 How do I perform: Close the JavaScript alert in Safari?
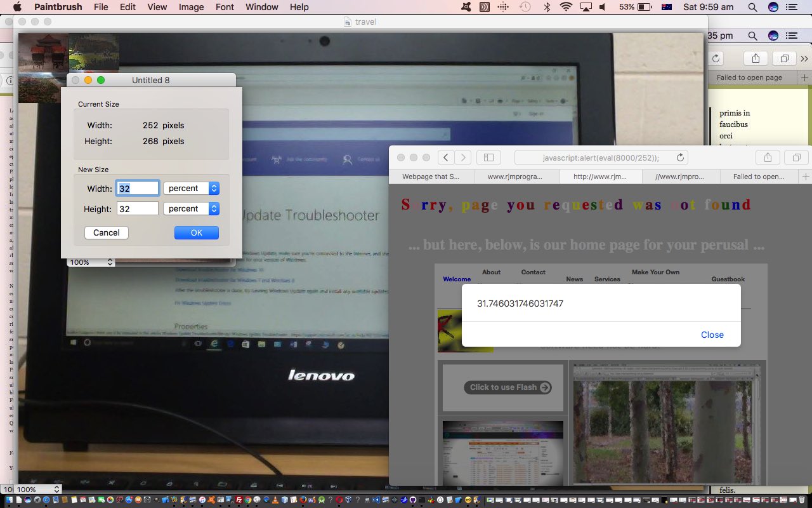point(712,335)
